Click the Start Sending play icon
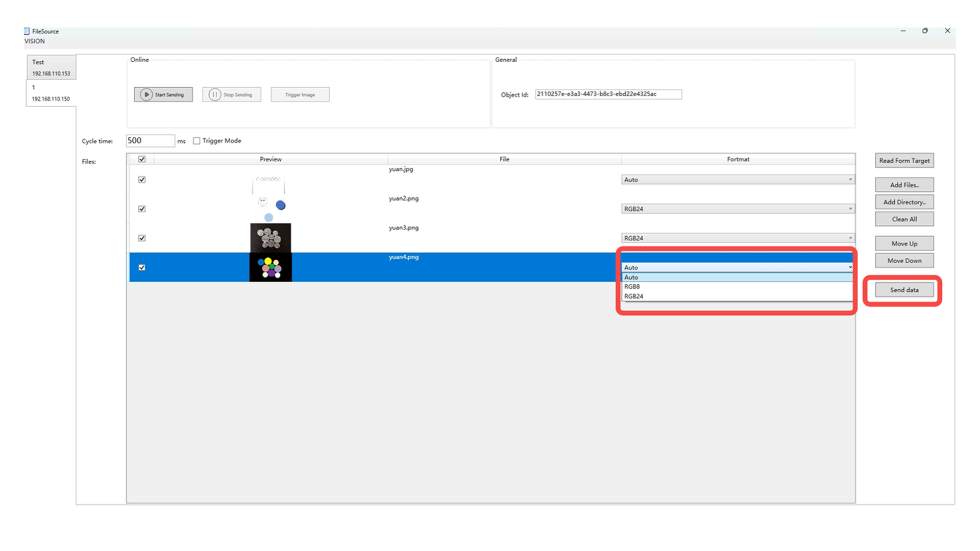 click(x=146, y=94)
